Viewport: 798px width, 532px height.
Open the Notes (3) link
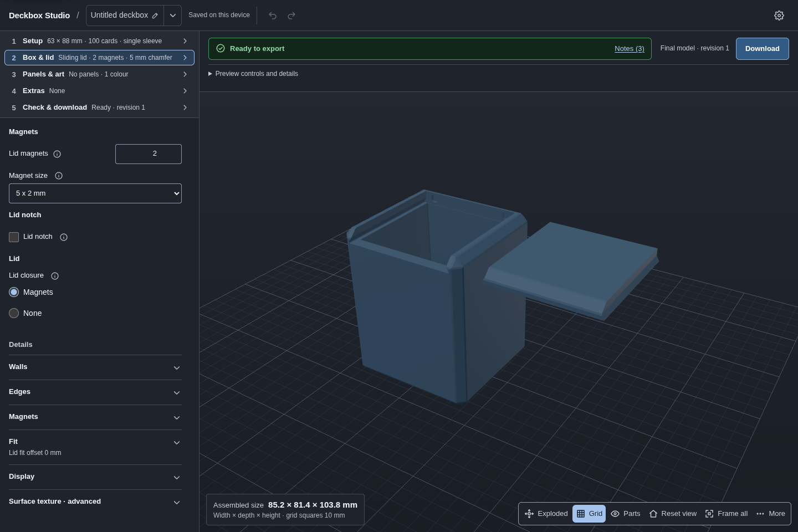point(630,49)
